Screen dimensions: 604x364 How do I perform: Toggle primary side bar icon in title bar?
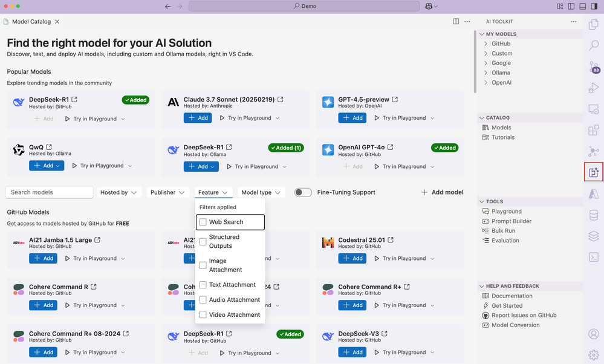pos(571,6)
